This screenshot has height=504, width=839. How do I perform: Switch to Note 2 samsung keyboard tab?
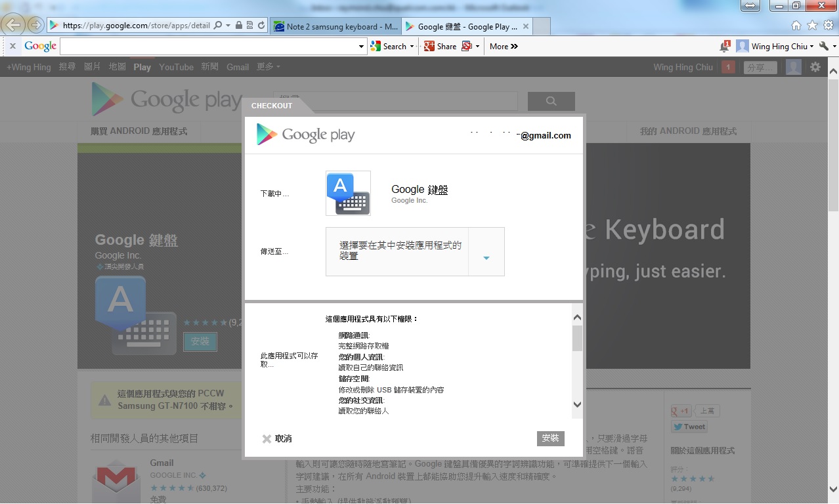point(335,27)
